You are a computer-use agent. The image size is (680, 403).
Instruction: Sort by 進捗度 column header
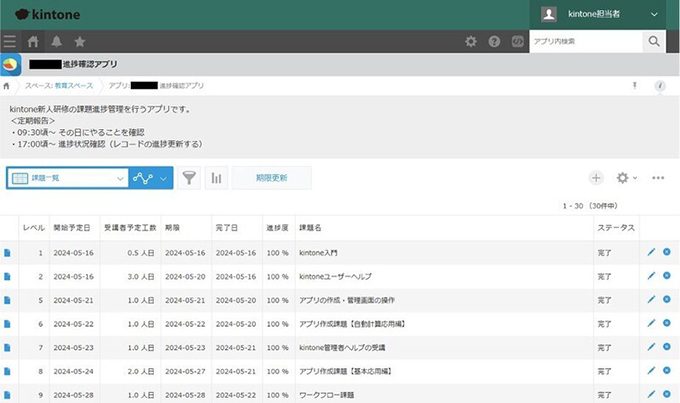tap(278, 228)
